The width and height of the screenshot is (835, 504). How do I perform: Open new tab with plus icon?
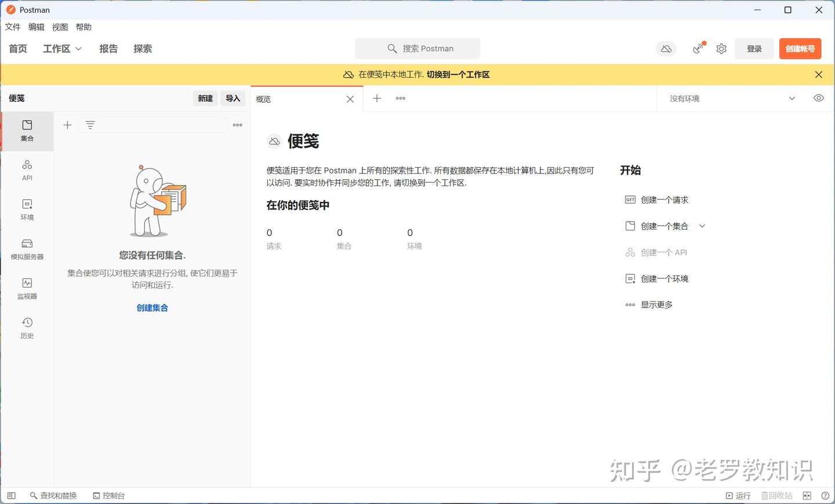(x=377, y=99)
